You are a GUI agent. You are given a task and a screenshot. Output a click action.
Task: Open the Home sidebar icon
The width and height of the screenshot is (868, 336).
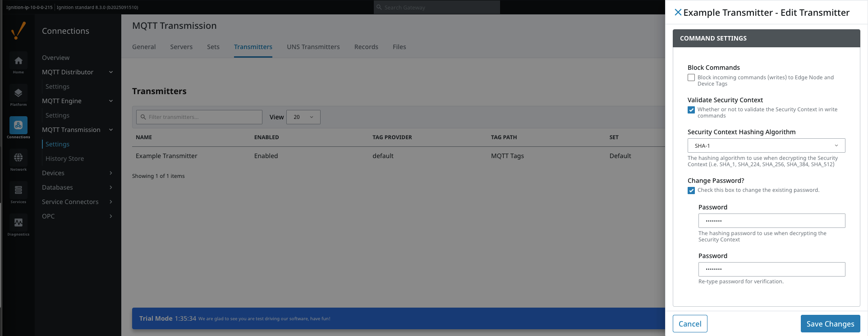[18, 61]
